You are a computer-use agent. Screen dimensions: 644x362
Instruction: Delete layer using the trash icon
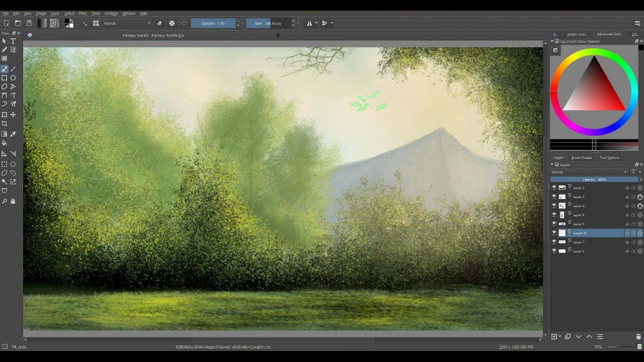[x=638, y=336]
